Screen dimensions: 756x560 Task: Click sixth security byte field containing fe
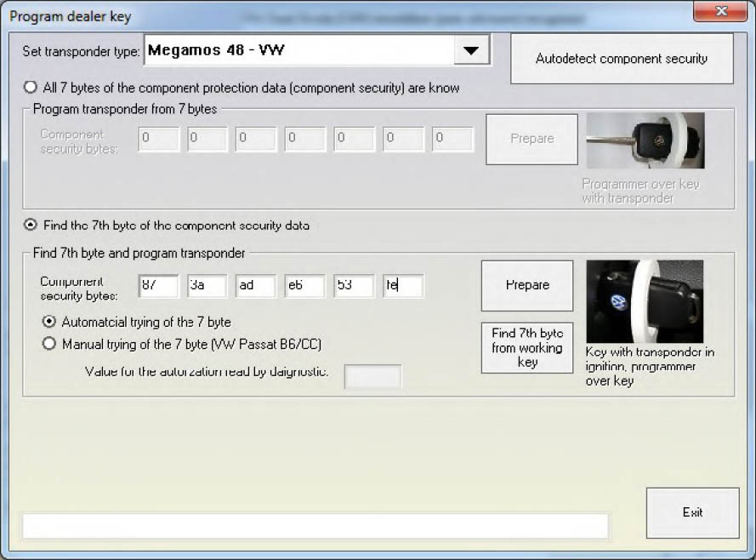[402, 285]
